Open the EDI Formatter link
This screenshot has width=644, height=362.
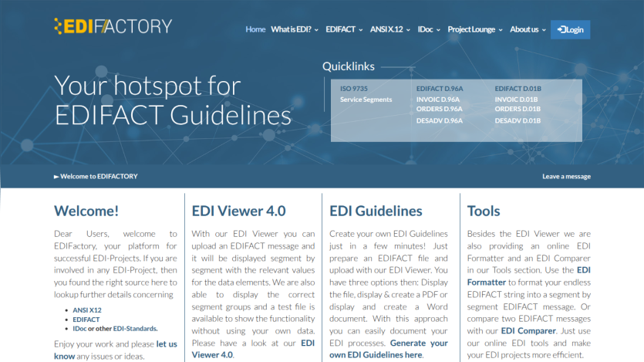tap(528, 276)
